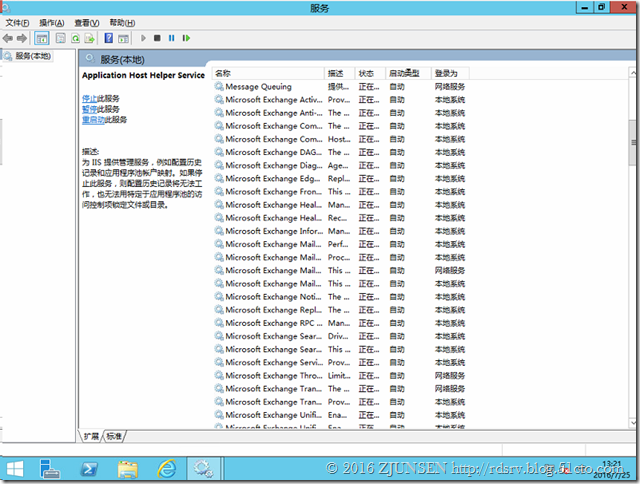This screenshot has height=484, width=640.
Task: Open Server Manager from the taskbar
Action: tap(50, 469)
